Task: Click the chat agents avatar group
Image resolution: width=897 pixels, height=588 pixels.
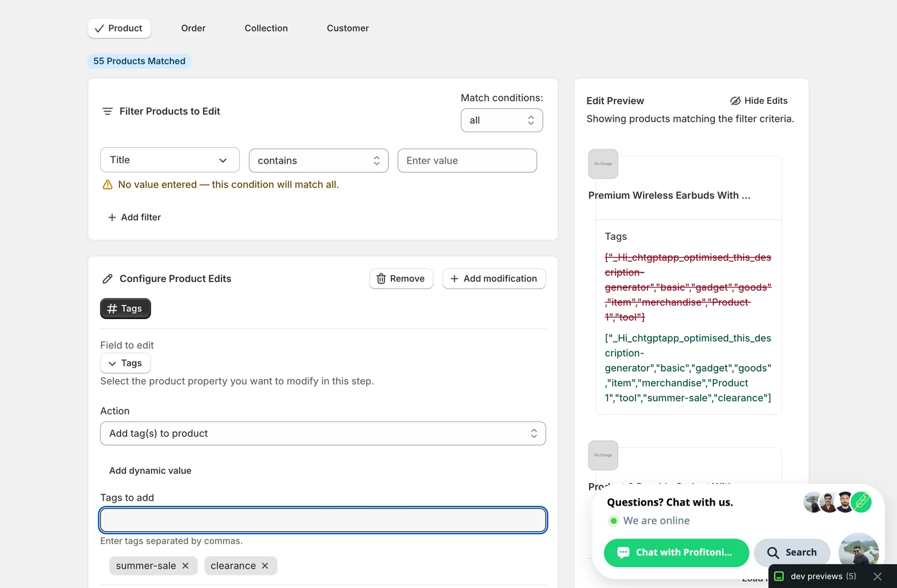Action: (837, 502)
